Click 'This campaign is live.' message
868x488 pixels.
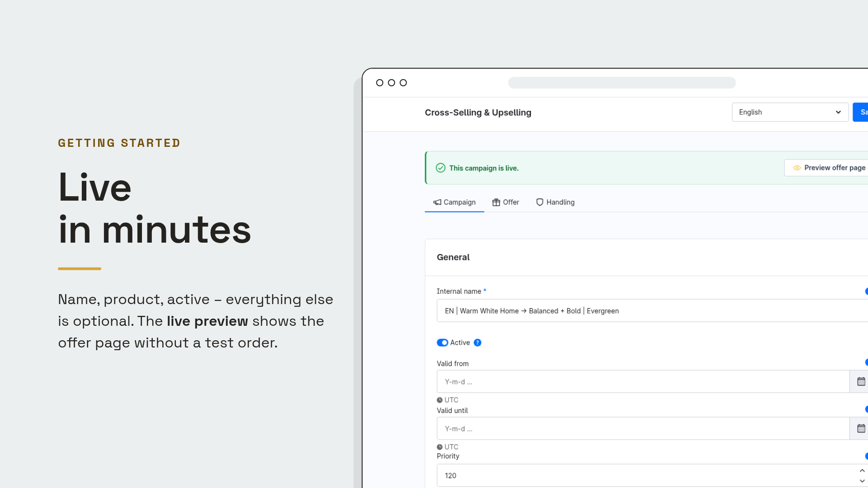pos(484,168)
